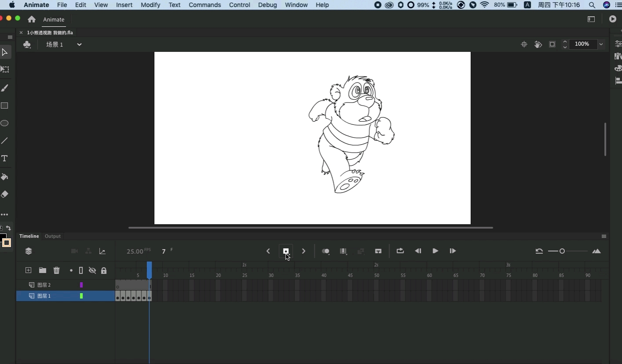Open the 场景 1 scene dropdown
Viewport: 622px width, 364px height.
click(x=79, y=44)
